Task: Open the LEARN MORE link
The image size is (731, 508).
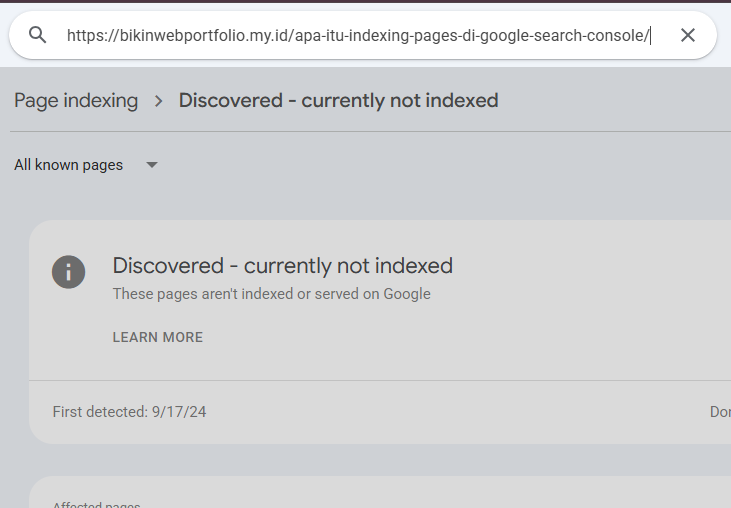Action: click(x=158, y=337)
